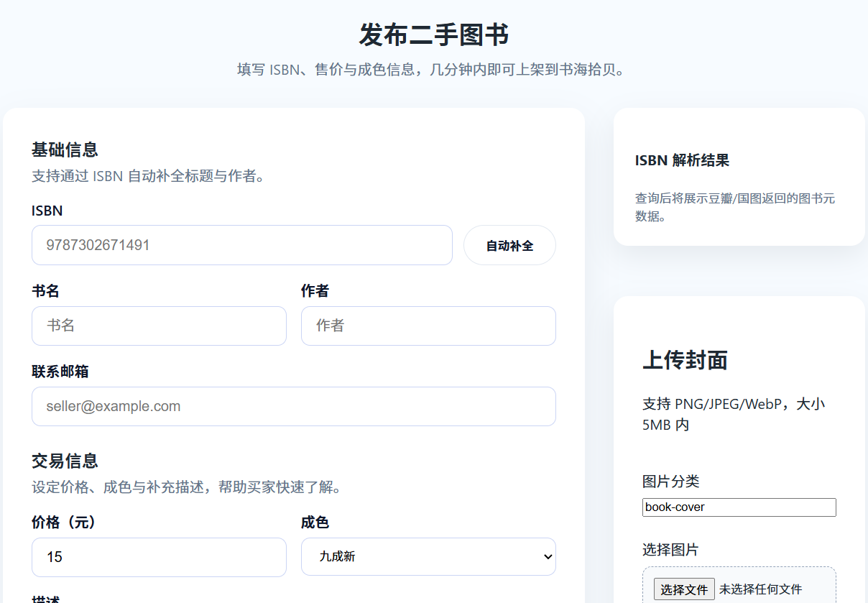Click the 联系邮箱 email field
Viewport: 868px width, 603px height.
(x=294, y=406)
